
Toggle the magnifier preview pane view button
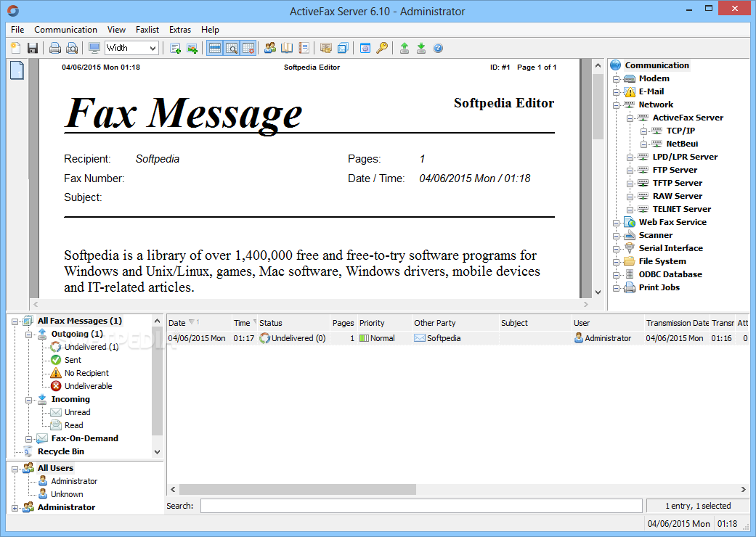(233, 48)
